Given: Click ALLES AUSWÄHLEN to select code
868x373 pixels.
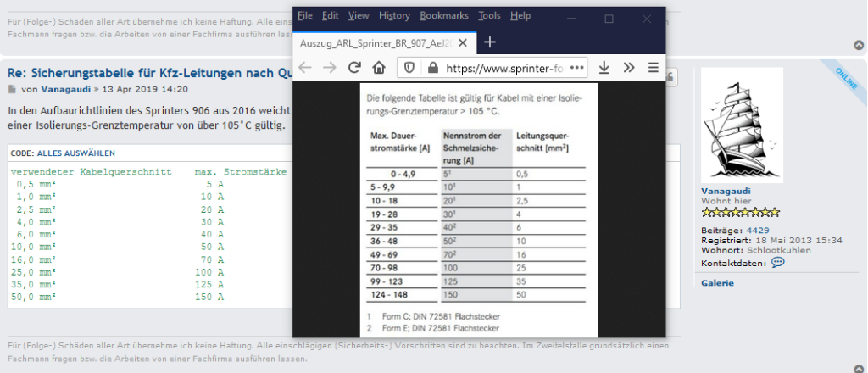Looking at the screenshot, I should point(75,153).
